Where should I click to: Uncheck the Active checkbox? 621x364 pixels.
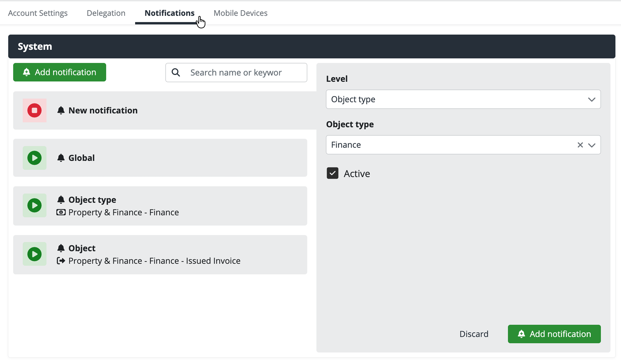click(x=332, y=173)
